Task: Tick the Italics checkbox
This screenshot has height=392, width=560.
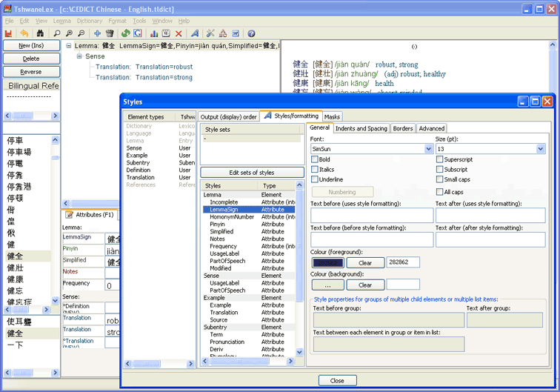Action: coord(316,169)
